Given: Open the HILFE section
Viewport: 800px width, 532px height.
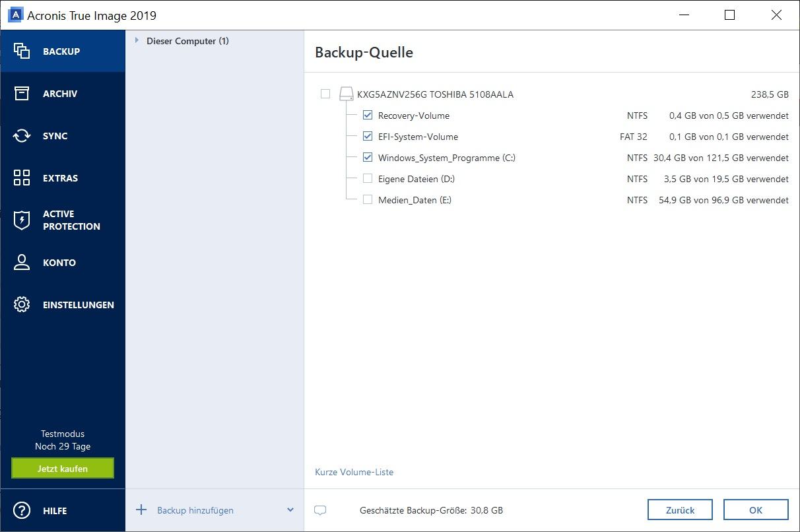Looking at the screenshot, I should pyautogui.click(x=63, y=510).
